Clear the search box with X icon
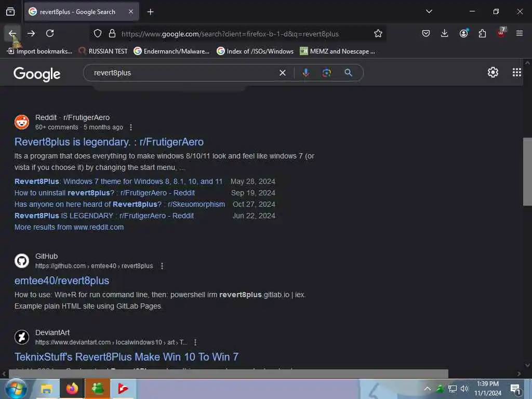 (282, 73)
